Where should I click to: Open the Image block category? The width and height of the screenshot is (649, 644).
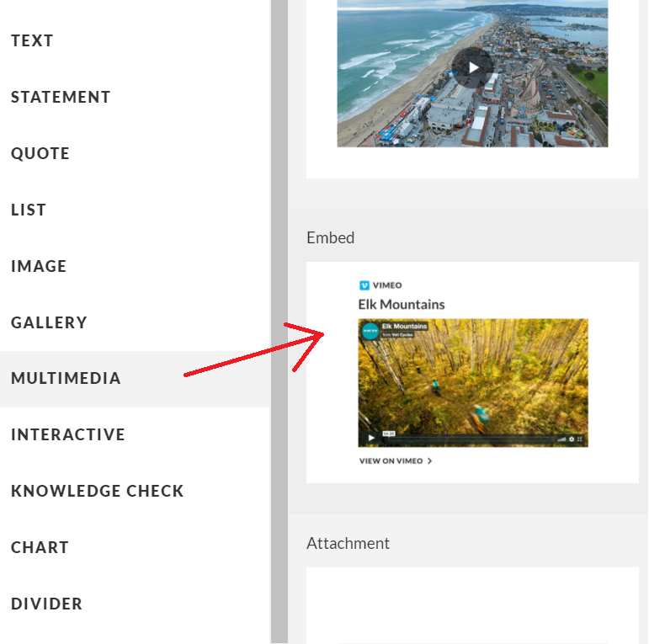click(39, 266)
